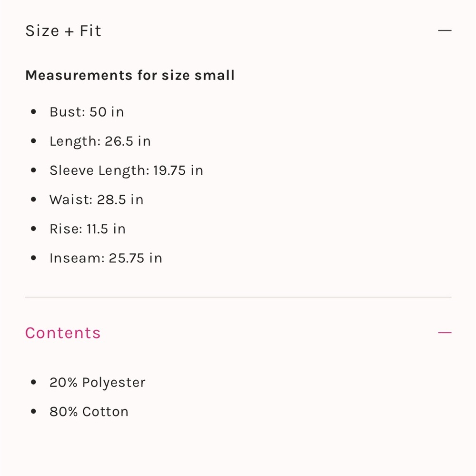This screenshot has width=476, height=476.
Task: Select the Waist: 28.5 in measurement
Action: 96,200
